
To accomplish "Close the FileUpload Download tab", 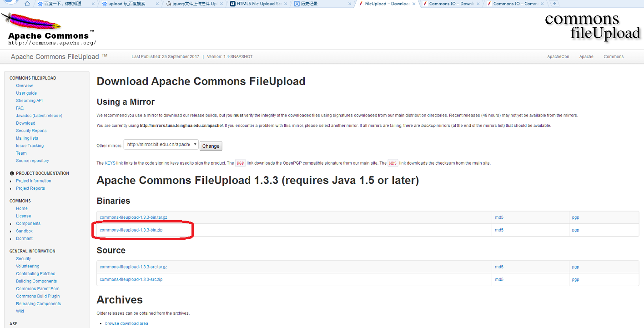I will coord(414,4).
